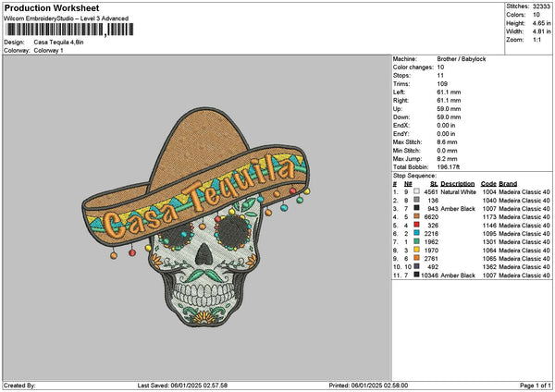
Task: Pick the cyan swatch coded 1095
Action: click(x=418, y=233)
